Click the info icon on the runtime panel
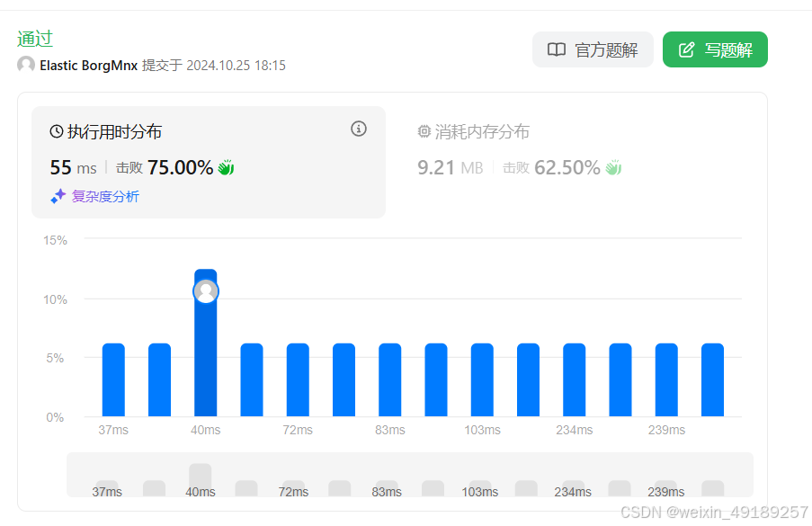Screen dimensions: 812x526 pyautogui.click(x=359, y=129)
